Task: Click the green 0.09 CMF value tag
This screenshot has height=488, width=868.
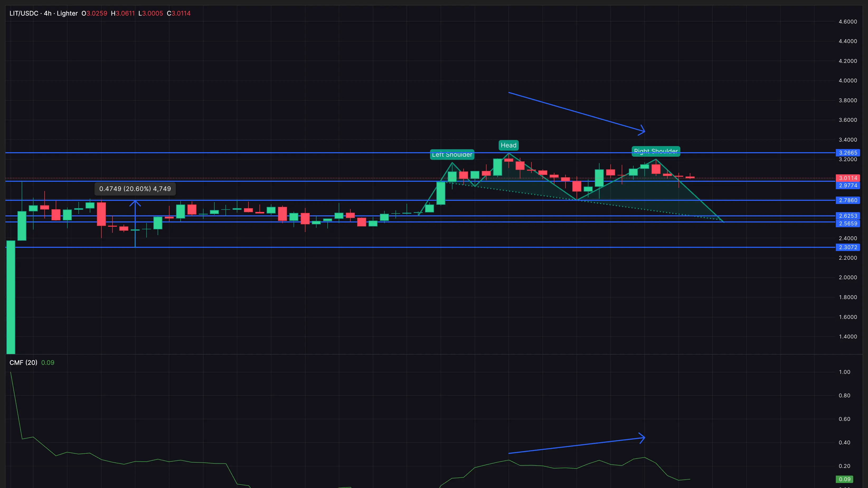Action: [x=845, y=479]
